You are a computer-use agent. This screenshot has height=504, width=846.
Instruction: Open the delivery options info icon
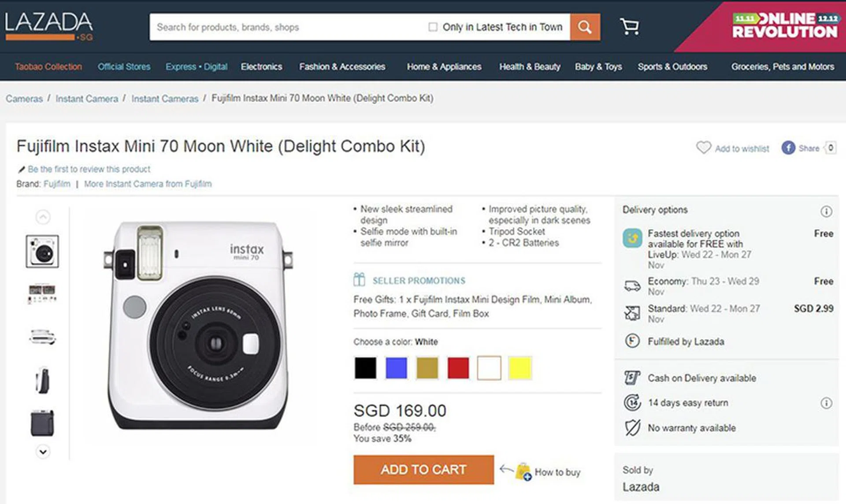(x=826, y=211)
